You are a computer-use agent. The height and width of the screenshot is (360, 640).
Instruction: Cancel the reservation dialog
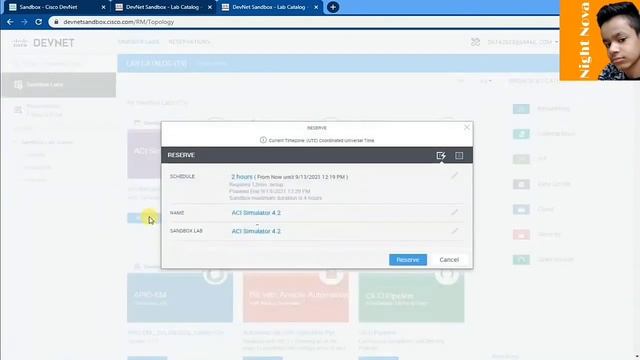pyautogui.click(x=449, y=260)
